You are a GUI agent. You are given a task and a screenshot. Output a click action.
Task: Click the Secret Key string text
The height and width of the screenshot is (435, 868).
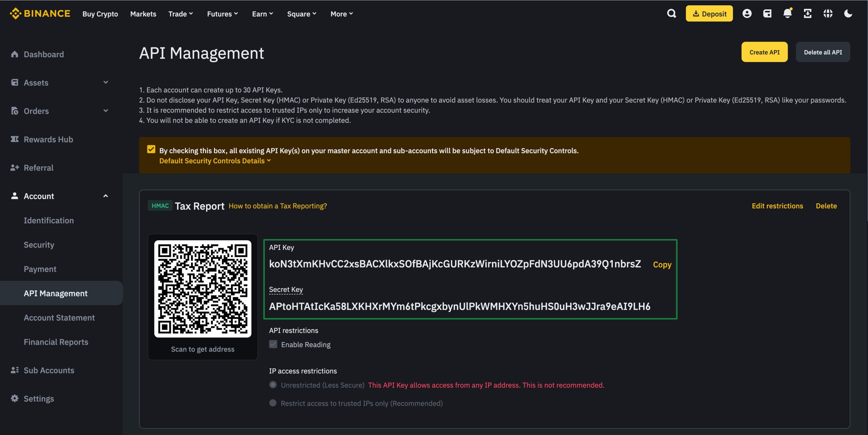point(460,306)
